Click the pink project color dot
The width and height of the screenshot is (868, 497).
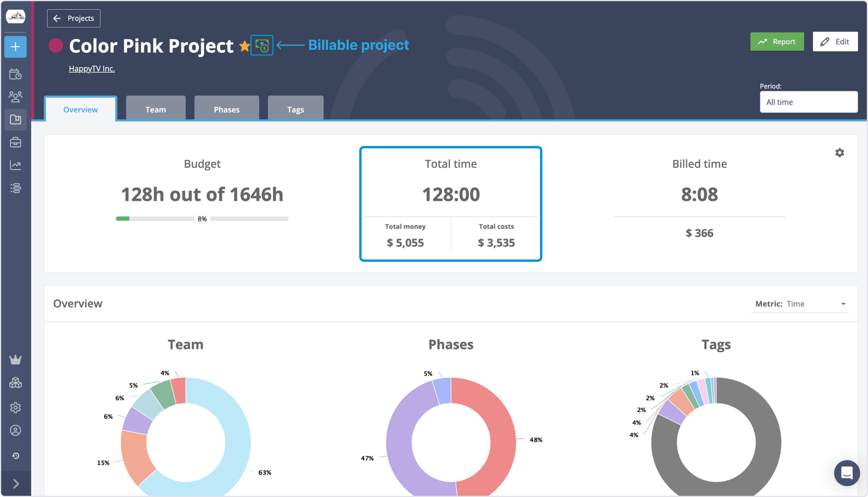point(56,46)
